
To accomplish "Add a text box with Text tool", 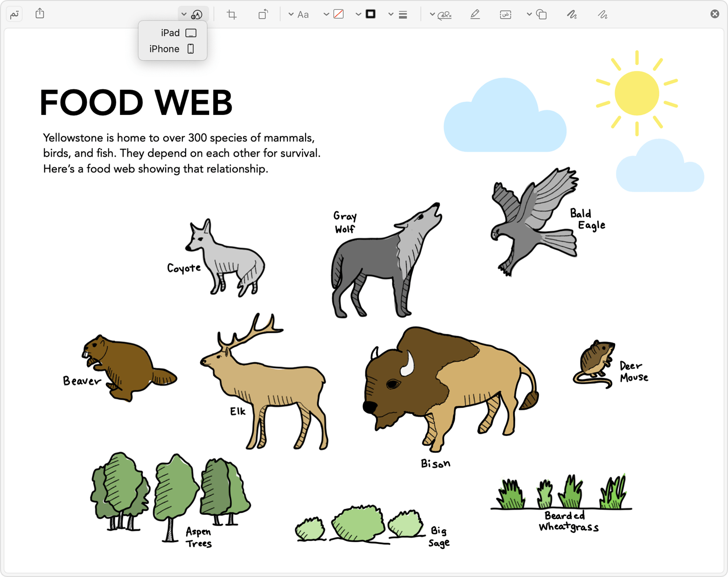I will (505, 14).
